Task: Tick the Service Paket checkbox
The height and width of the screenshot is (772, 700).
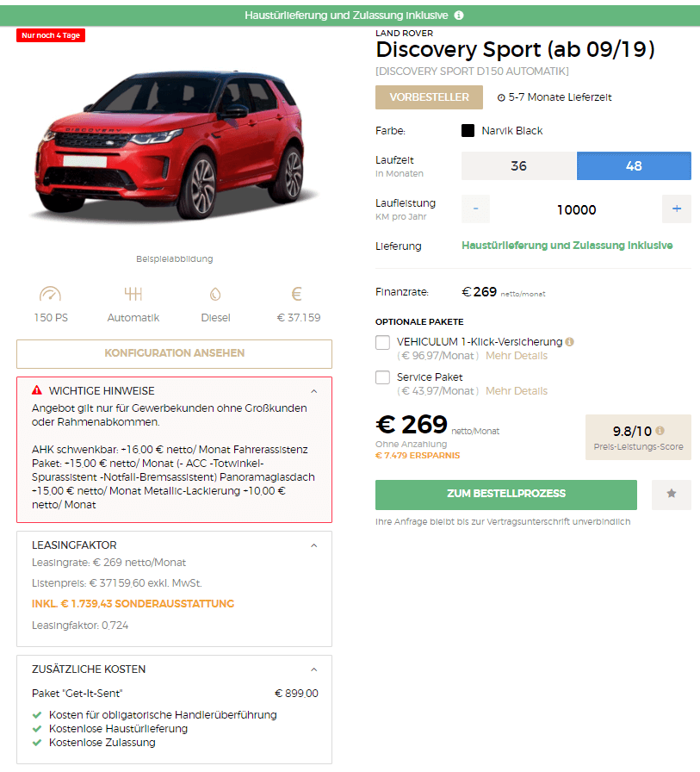Action: tap(382, 377)
